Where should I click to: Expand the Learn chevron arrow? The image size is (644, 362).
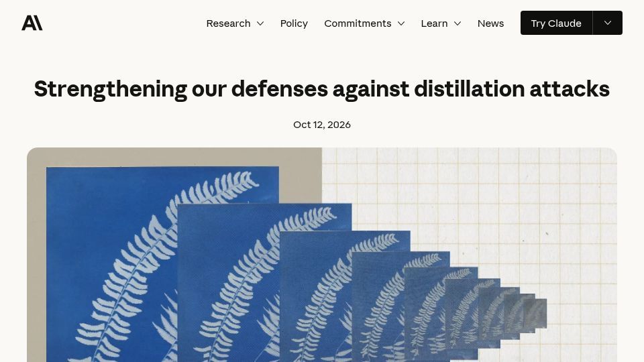click(457, 23)
